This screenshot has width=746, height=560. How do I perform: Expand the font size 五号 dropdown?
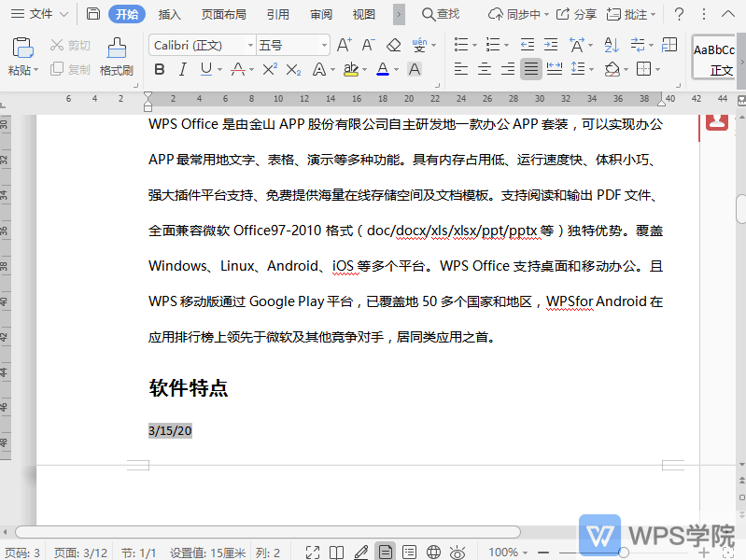(324, 45)
